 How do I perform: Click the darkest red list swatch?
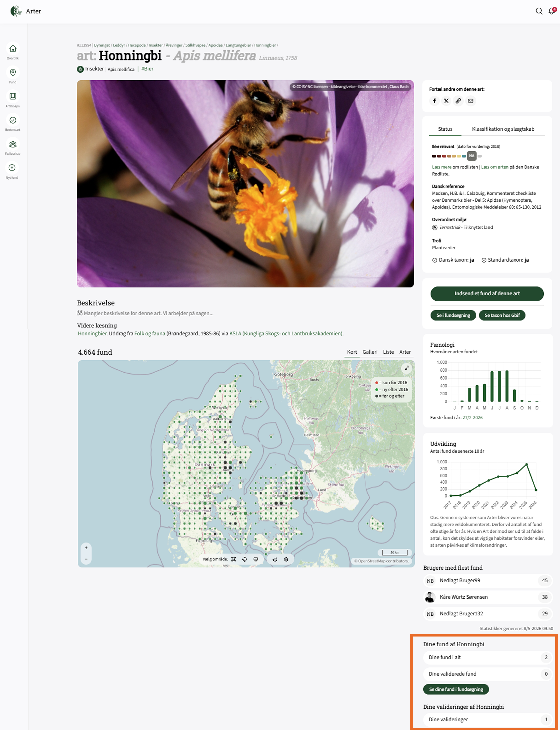434,156
